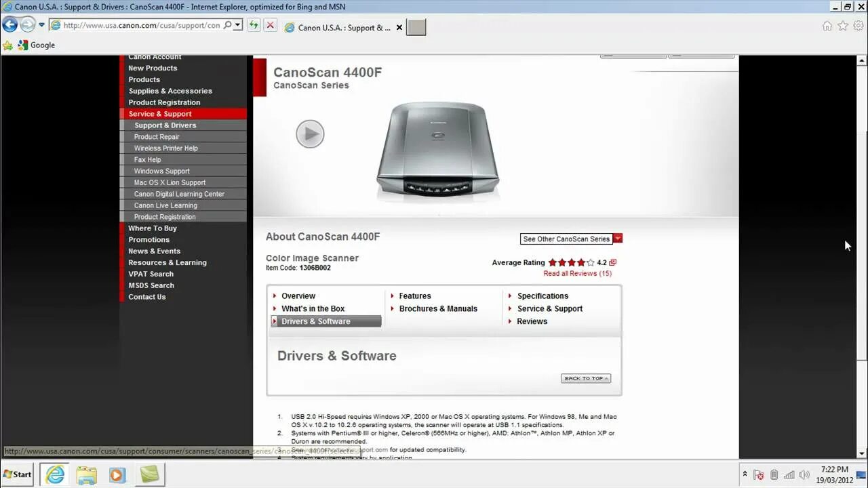The image size is (868, 488).
Task: Open Brochures & Manuals tab
Action: click(438, 309)
